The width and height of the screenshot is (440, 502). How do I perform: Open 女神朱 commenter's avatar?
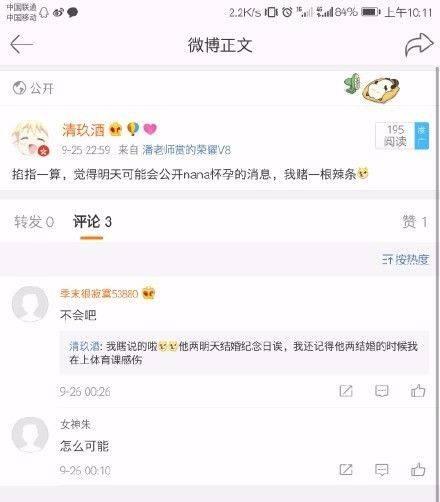click(30, 435)
